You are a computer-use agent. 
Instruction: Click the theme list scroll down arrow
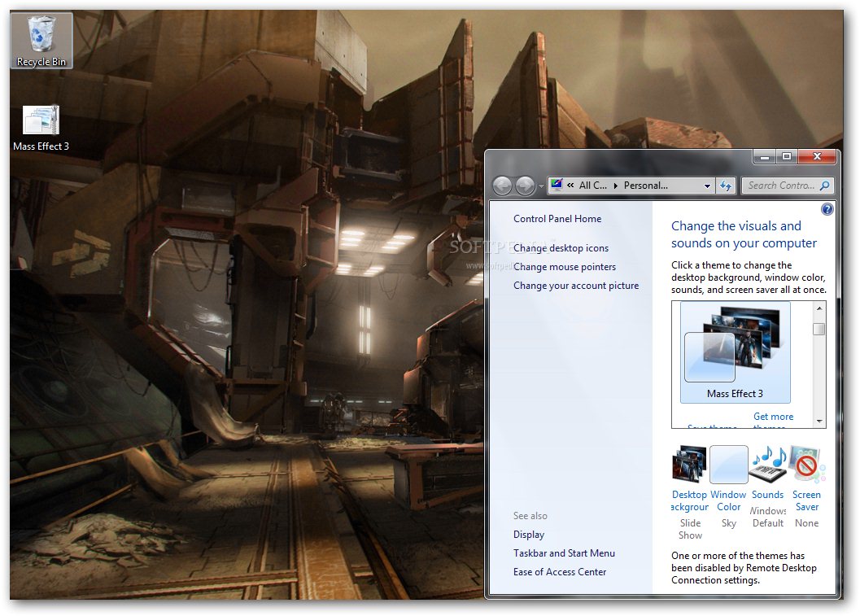coord(819,422)
